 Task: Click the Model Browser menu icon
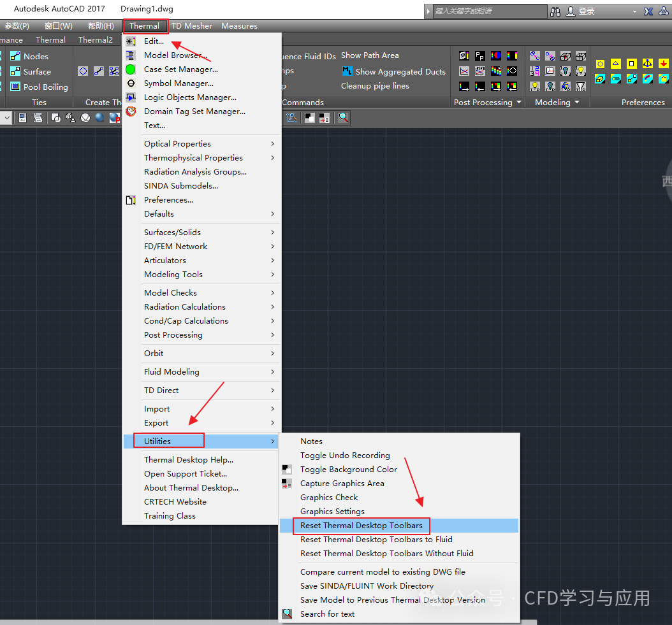click(x=131, y=55)
